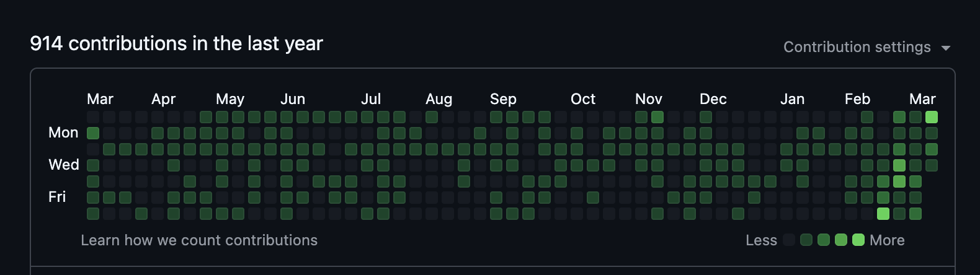The width and height of the screenshot is (980, 275).
Task: Click the brightest legend swatch beside More
Action: coord(858,240)
